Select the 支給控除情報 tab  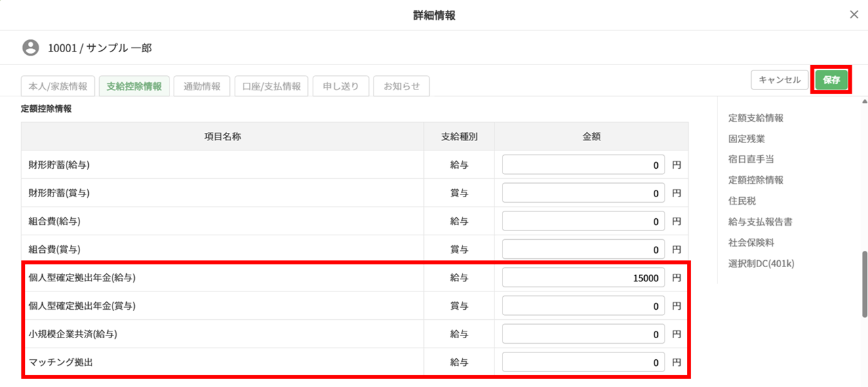tap(134, 86)
